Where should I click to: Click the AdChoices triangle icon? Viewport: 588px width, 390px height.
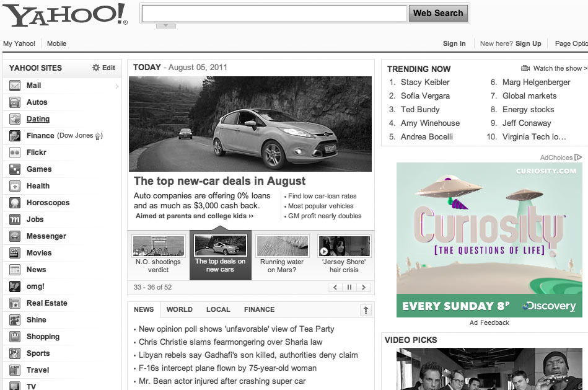coord(578,157)
